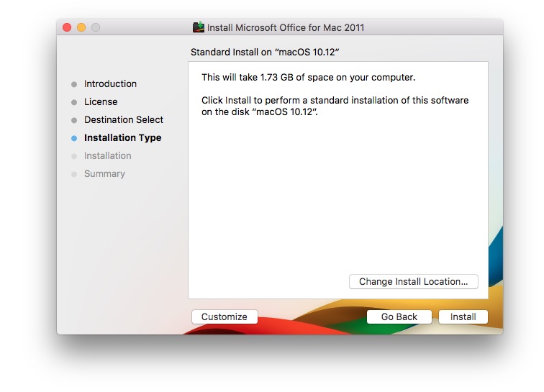Click the bullet beside Destination Select
The height and width of the screenshot is (392, 544).
[74, 120]
